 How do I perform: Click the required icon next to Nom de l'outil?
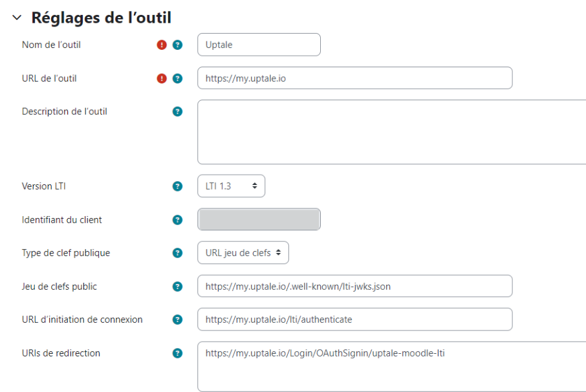click(x=162, y=45)
